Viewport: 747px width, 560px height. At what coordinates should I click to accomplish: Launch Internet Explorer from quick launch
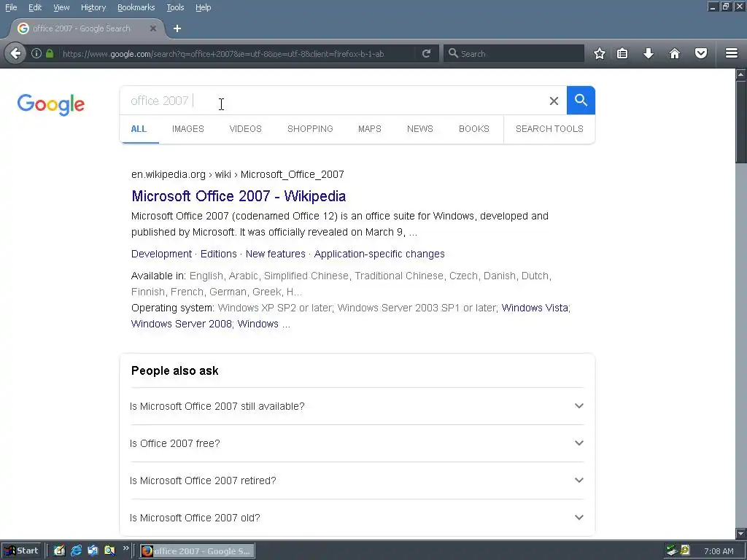pos(76,551)
